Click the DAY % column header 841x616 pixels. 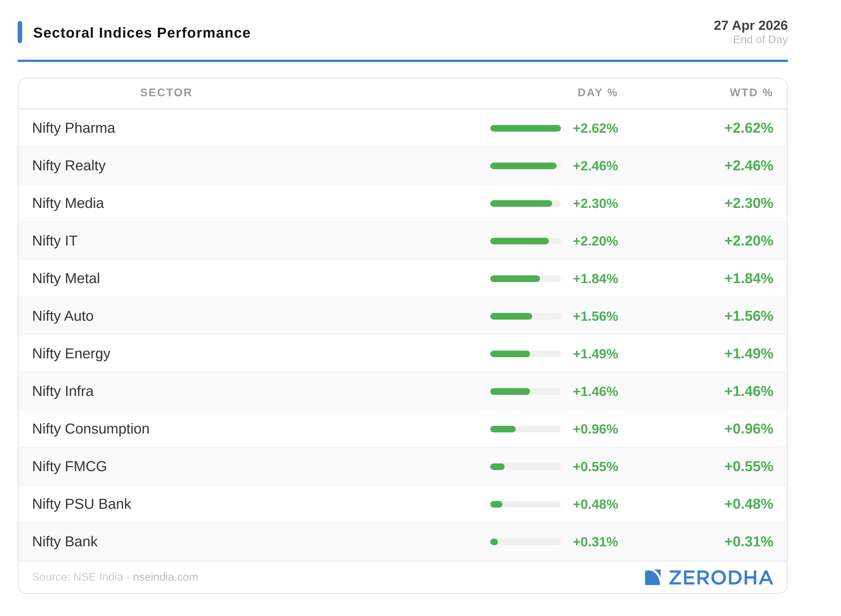[x=597, y=93]
